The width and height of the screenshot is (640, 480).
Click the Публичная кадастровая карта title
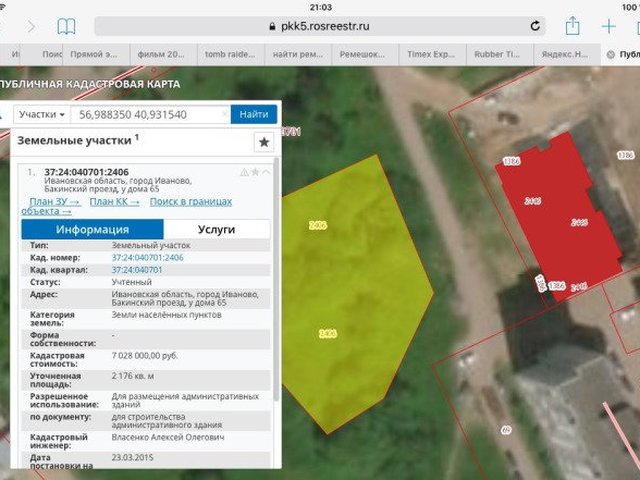89,84
